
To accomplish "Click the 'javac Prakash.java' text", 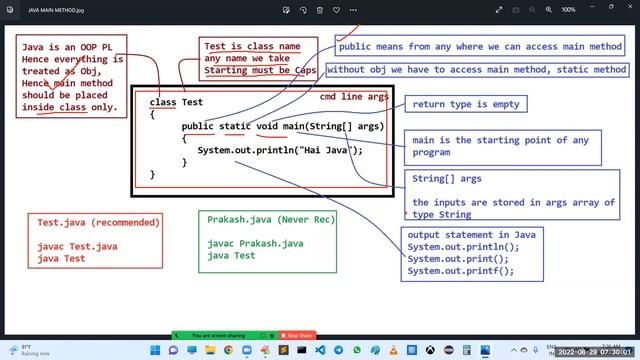I will [256, 244].
